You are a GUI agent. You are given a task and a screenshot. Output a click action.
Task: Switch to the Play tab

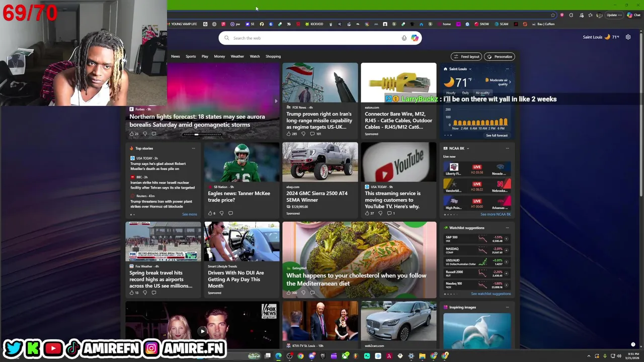[x=205, y=56]
